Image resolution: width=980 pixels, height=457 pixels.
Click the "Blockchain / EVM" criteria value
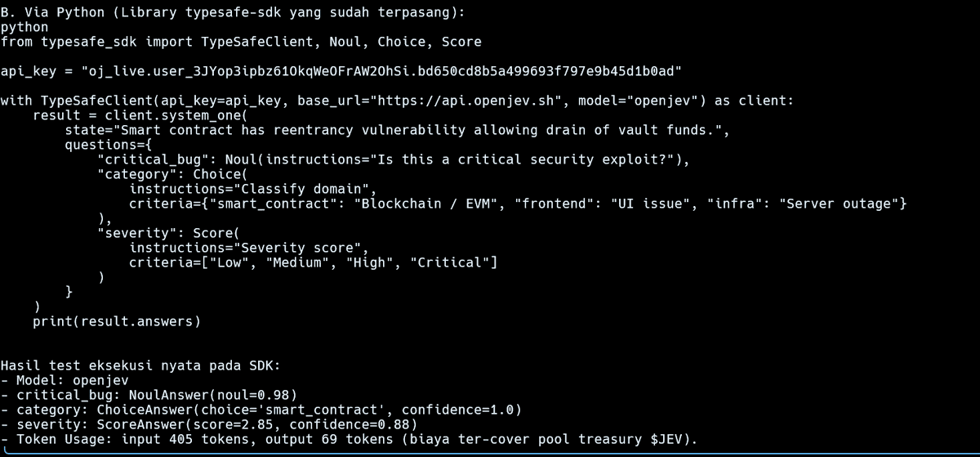click(x=426, y=204)
